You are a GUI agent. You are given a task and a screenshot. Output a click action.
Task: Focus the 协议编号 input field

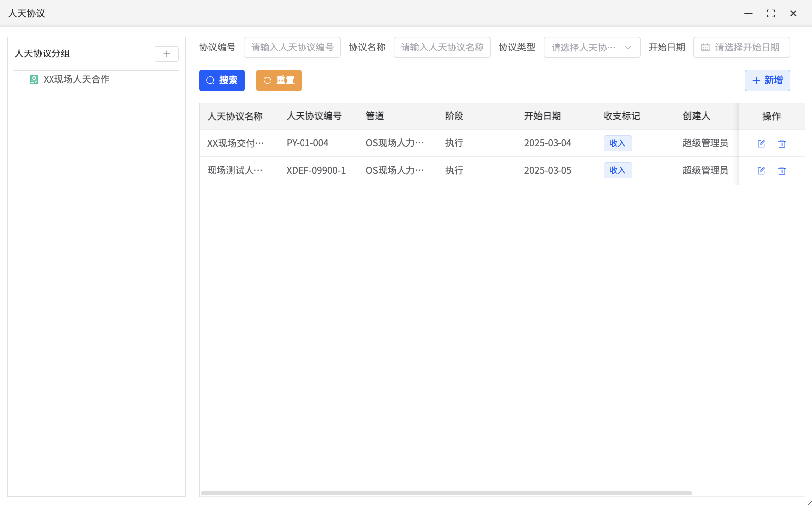(x=292, y=48)
